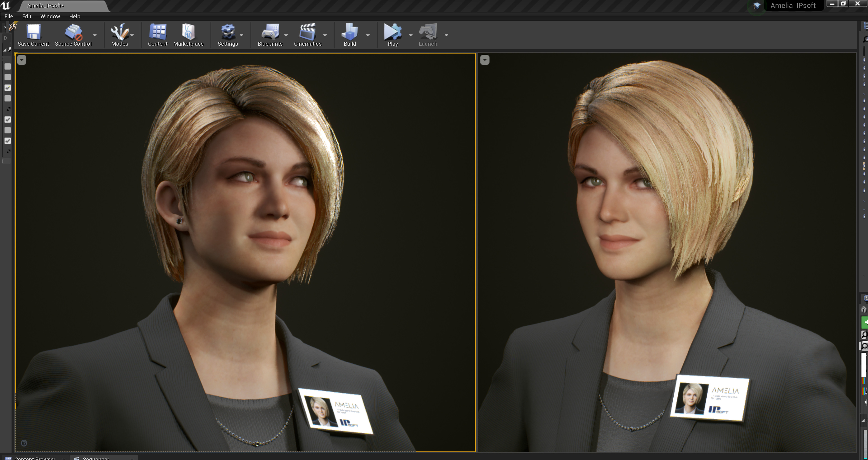Click the Build toolbar button
868x460 pixels.
click(x=350, y=35)
